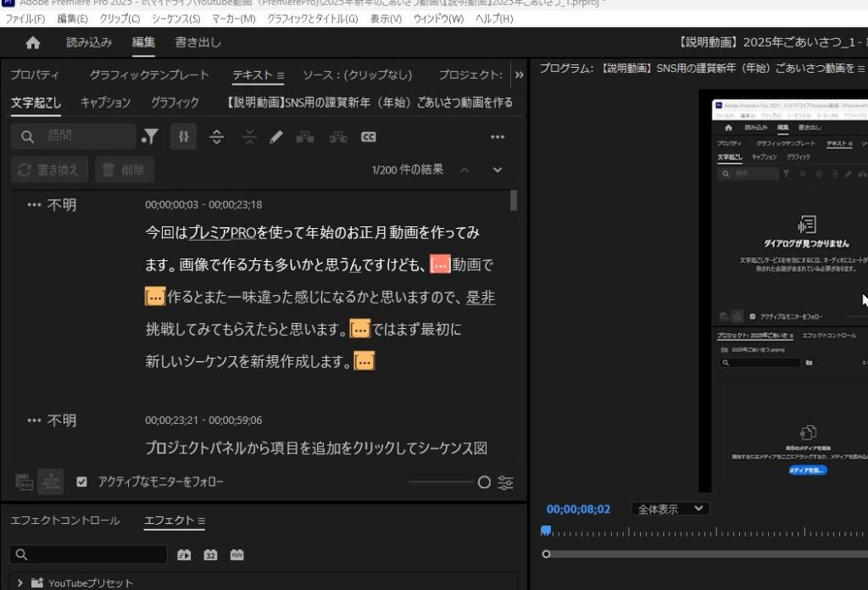Open the ファイル(F) menu
Viewport: 868px width, 590px height.
coord(25,19)
